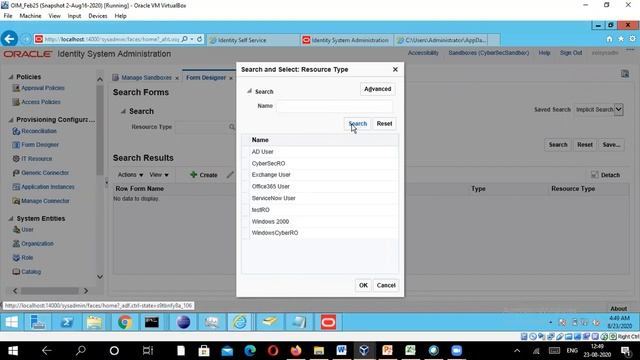This screenshot has height=360, width=640.
Task: Click the browser settings gear icon
Action: (632, 39)
